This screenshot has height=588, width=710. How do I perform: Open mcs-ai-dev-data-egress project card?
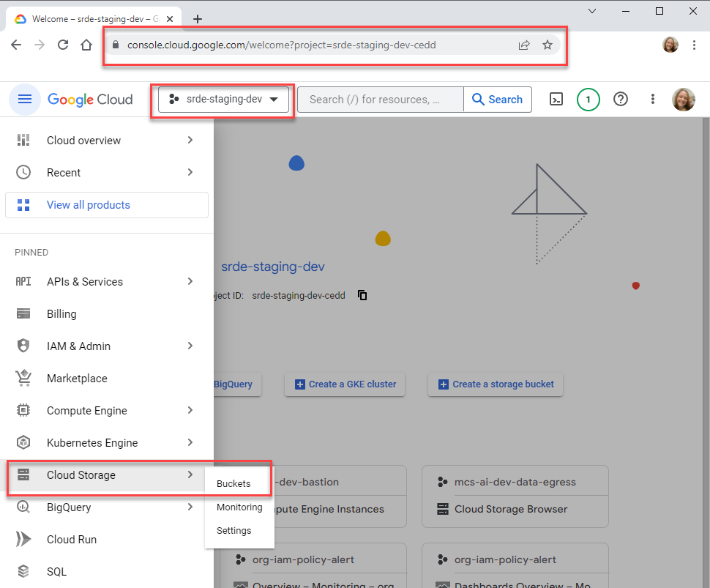(x=515, y=482)
